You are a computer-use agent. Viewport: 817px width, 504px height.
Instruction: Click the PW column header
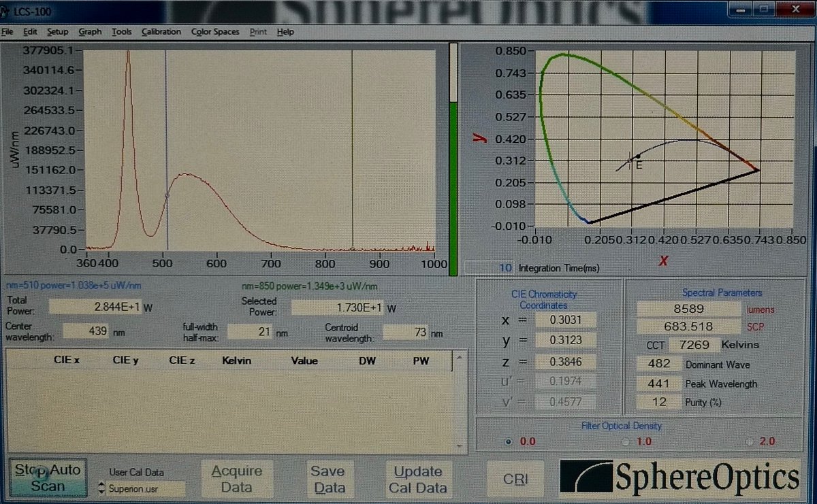pos(421,360)
